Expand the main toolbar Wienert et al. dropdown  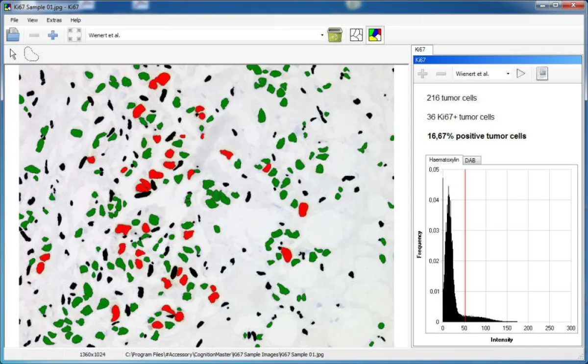coord(322,35)
